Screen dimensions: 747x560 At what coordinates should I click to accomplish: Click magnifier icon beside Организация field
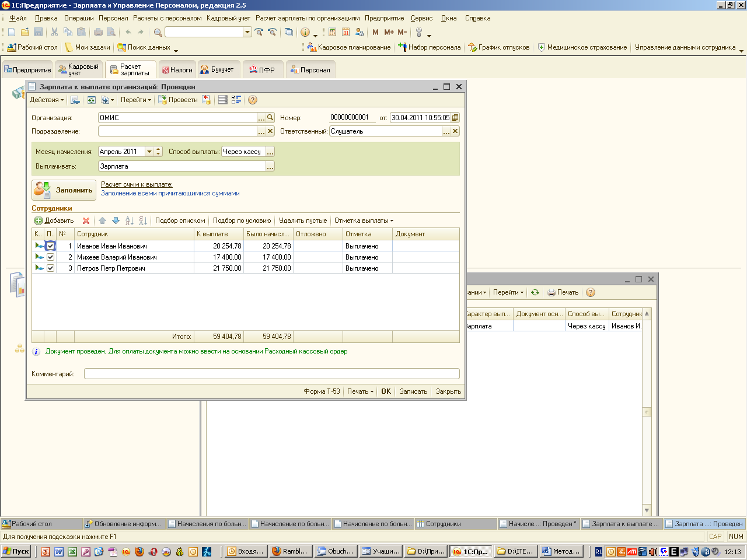tap(270, 117)
